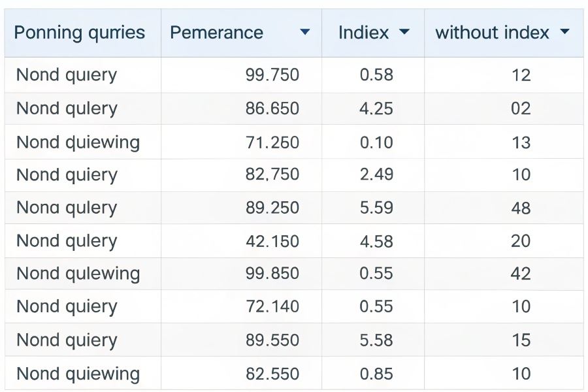The width and height of the screenshot is (588, 392).
Task: Click without index value 48
Action: coord(521,208)
